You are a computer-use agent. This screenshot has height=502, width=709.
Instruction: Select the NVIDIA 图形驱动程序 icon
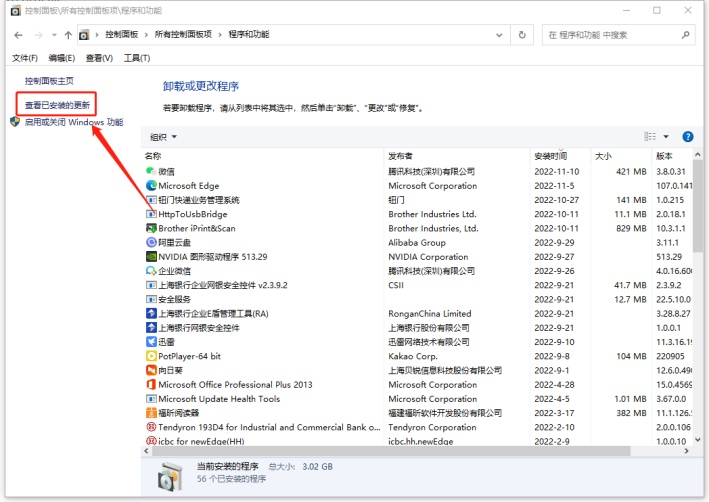151,257
